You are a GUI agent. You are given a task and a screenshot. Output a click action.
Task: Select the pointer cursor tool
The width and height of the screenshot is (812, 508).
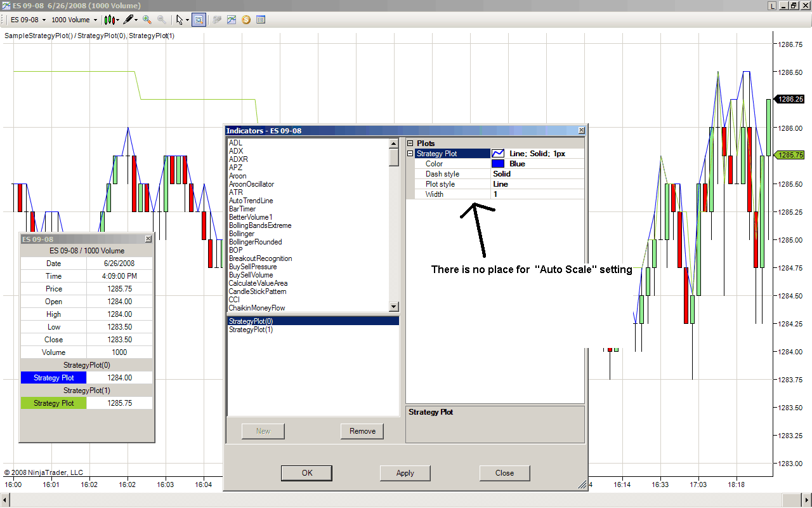click(x=180, y=20)
